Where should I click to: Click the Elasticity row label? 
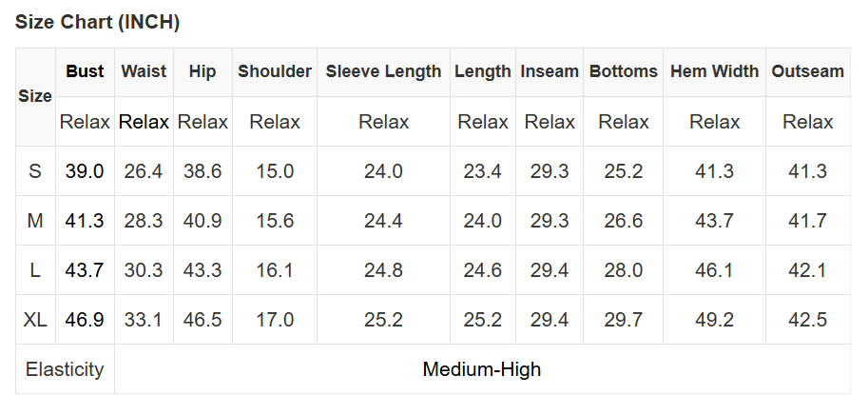(65, 369)
